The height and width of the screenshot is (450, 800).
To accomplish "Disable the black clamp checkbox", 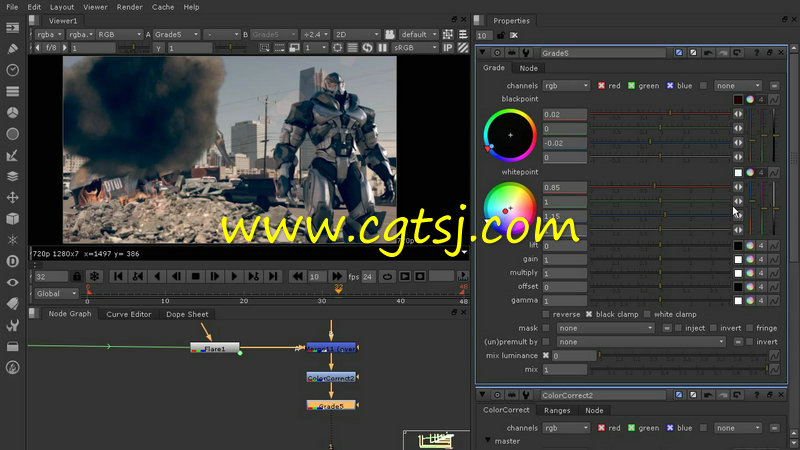I will (589, 314).
